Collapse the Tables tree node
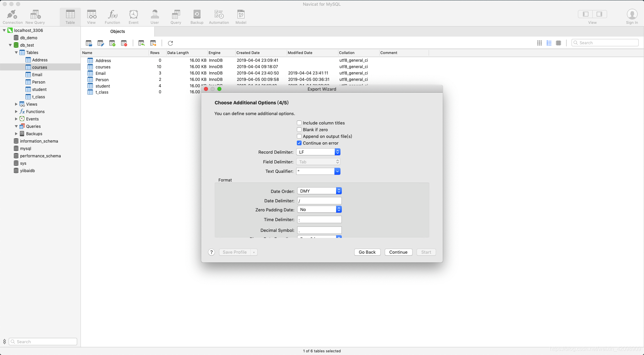This screenshot has width=644, height=355. 16,52
